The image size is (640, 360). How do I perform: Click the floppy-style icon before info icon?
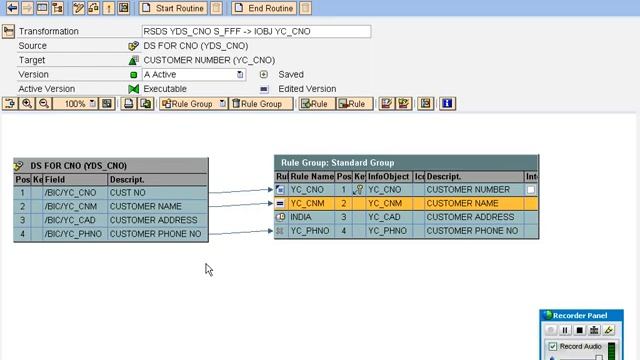(x=425, y=104)
